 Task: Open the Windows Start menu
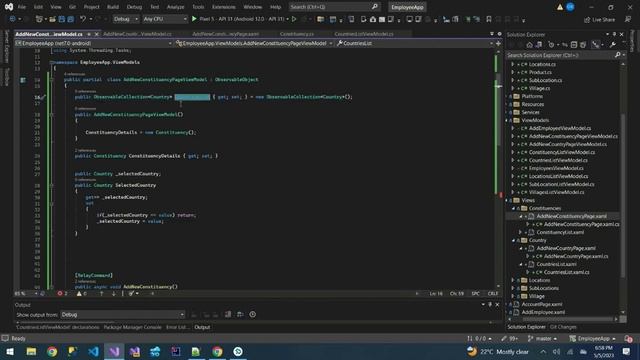coord(10,351)
